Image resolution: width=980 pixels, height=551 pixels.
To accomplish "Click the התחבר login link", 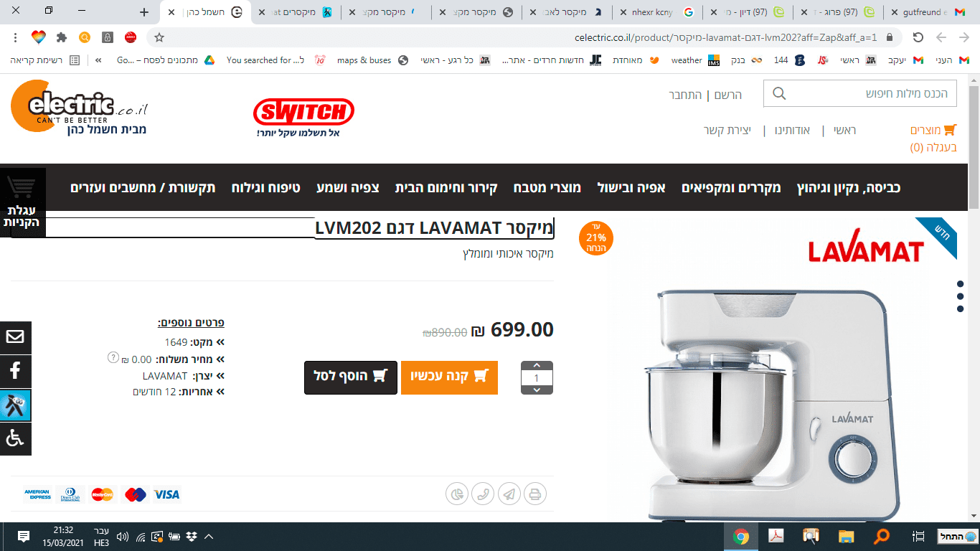I will click(685, 95).
